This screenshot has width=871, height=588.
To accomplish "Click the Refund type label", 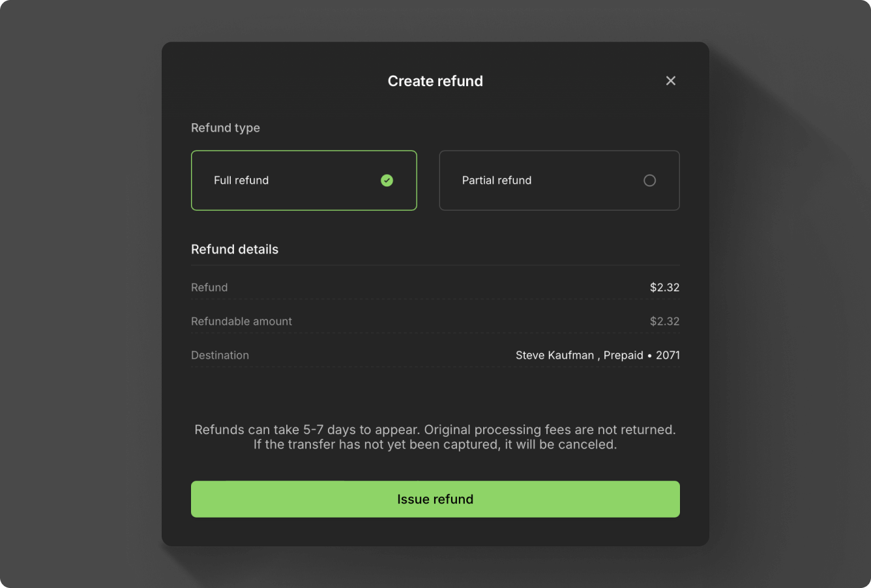I will coord(226,128).
